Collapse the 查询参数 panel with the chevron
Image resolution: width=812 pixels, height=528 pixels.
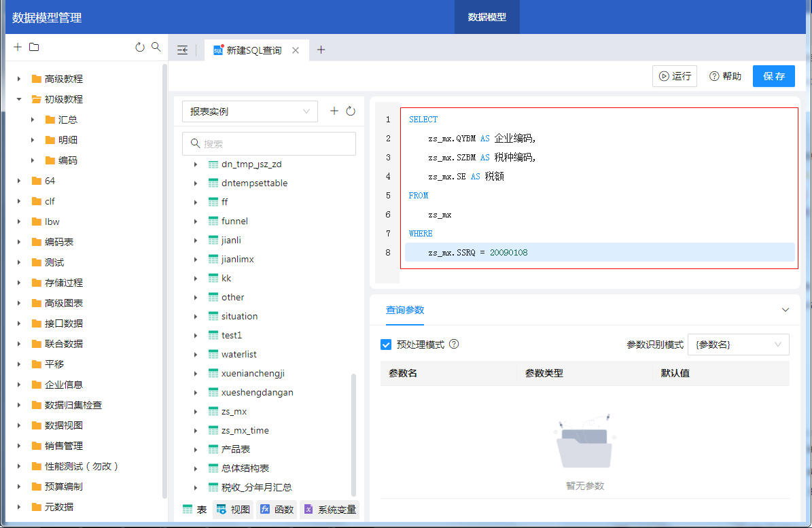tap(785, 310)
